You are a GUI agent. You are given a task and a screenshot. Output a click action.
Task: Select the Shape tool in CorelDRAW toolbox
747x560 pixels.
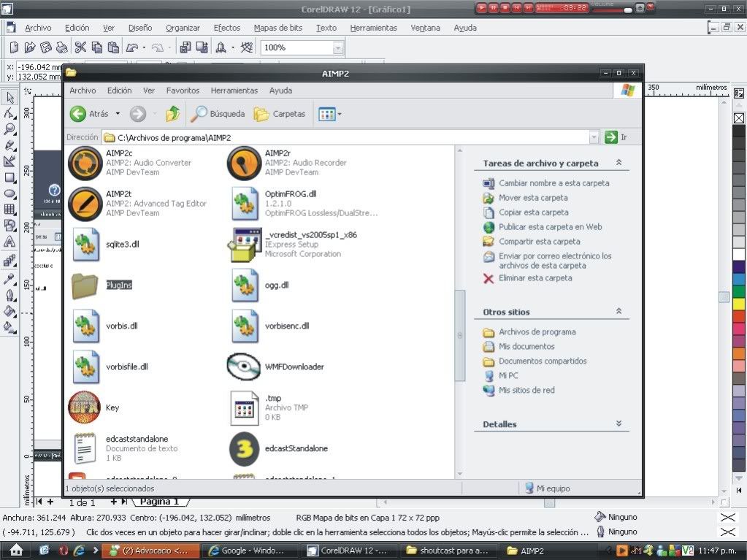[x=9, y=113]
